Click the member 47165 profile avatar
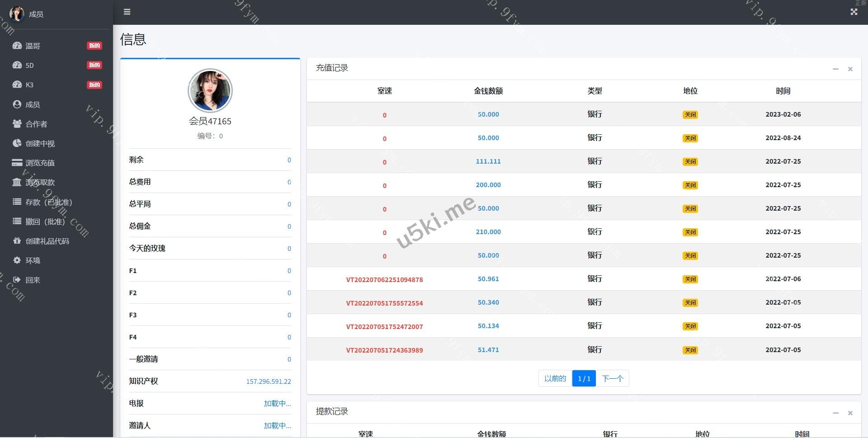The image size is (868, 438). click(x=210, y=90)
